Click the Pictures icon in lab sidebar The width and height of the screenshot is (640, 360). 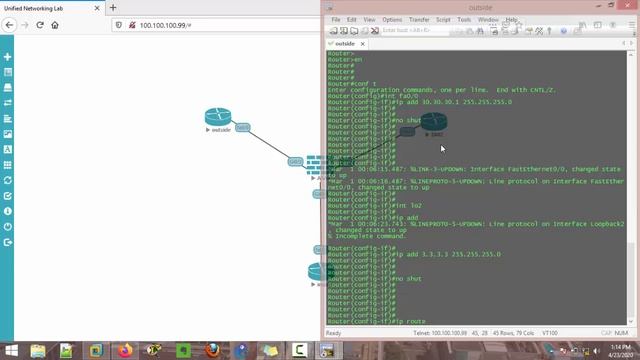click(7, 134)
